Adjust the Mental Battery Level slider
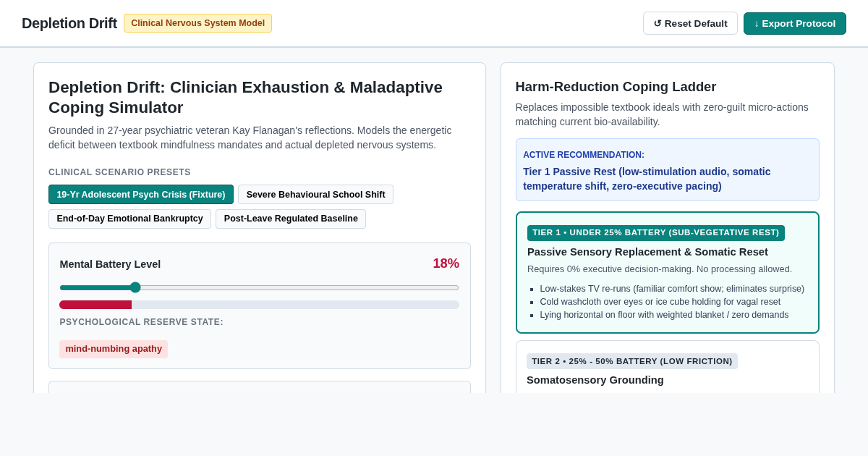The image size is (868, 456). click(259, 287)
